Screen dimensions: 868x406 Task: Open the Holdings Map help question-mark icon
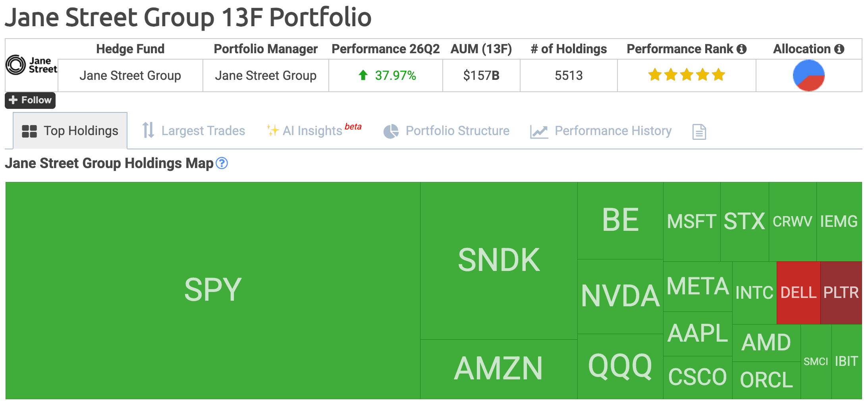222,163
